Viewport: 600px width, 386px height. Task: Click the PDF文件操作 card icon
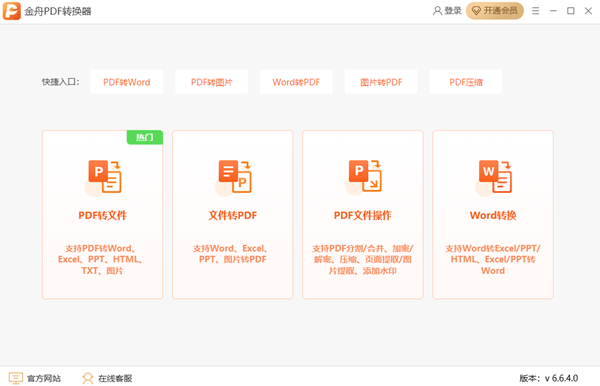(364, 177)
